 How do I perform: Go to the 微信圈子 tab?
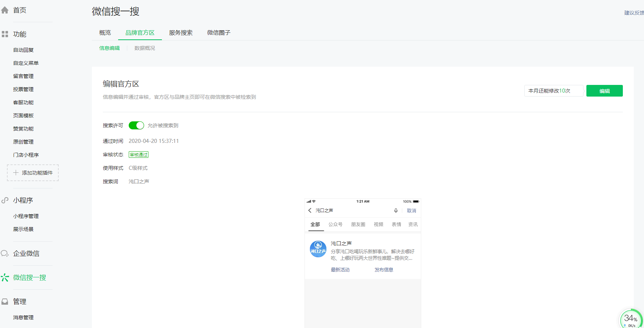click(219, 33)
